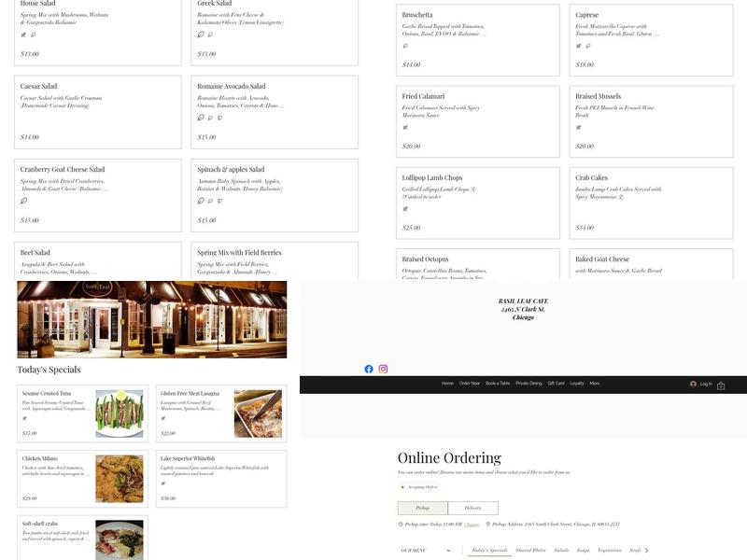Switch ordering mode to Delivery
The width and height of the screenshot is (747, 560).
pyautogui.click(x=472, y=507)
